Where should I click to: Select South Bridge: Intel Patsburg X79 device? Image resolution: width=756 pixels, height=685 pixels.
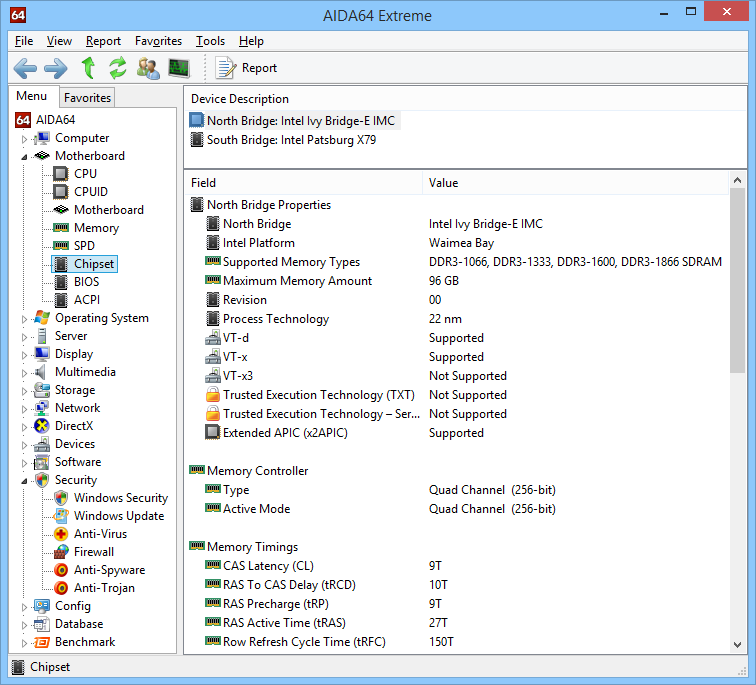point(291,140)
